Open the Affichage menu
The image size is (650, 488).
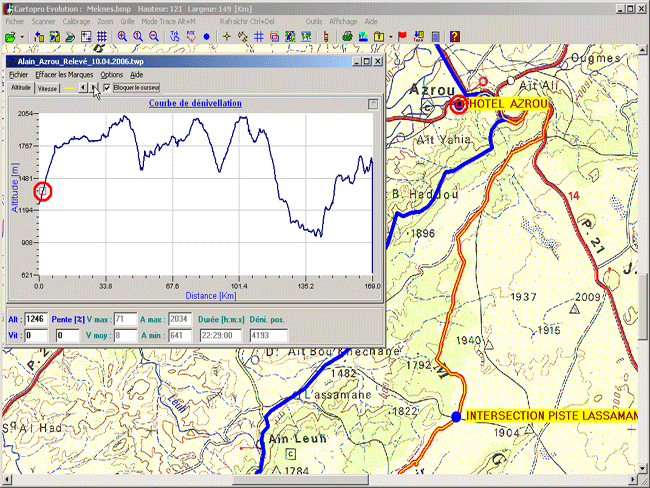[x=343, y=22]
